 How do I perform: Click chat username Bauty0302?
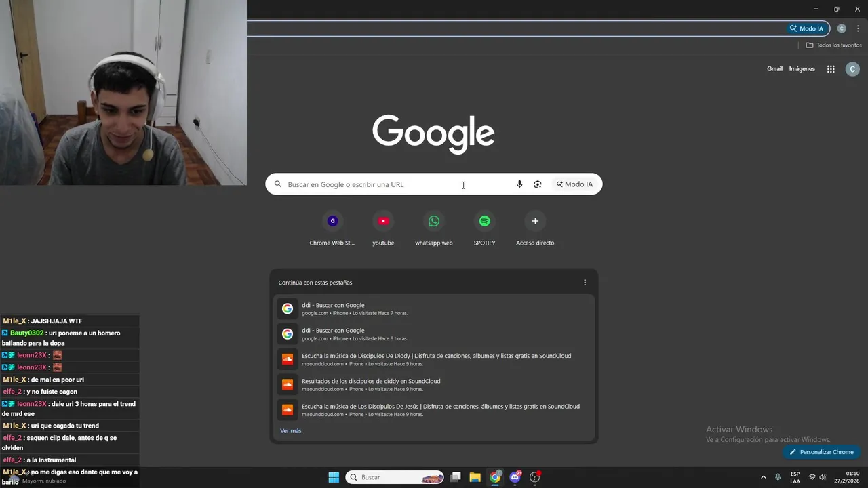26,333
